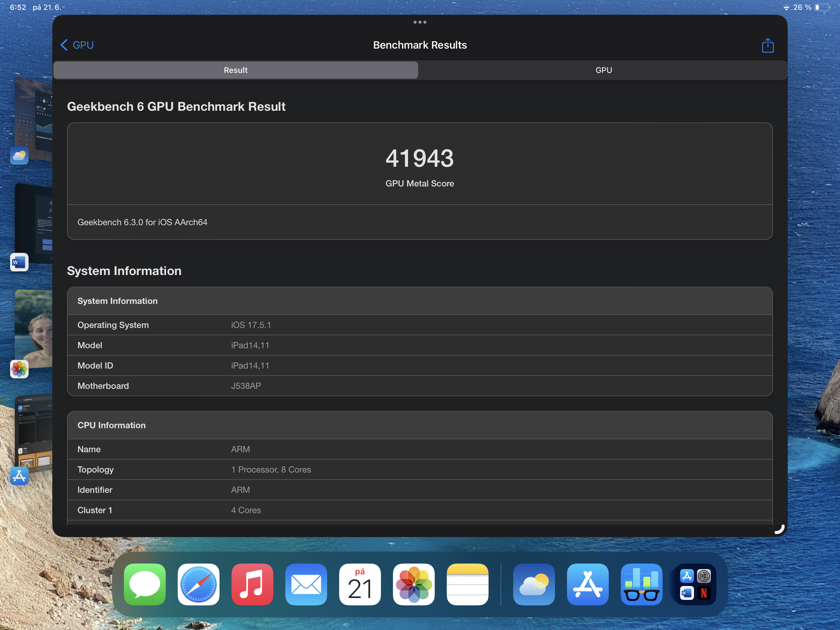This screenshot has height=630, width=840.
Task: Open Photos from the dock
Action: (413, 584)
